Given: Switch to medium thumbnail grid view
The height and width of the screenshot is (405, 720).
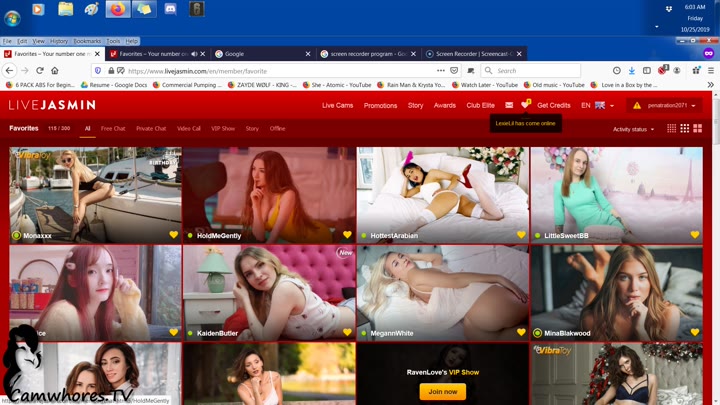Looking at the screenshot, I should coord(685,129).
